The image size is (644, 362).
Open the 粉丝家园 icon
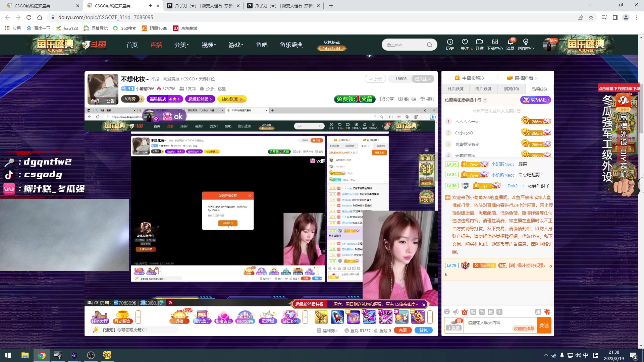[245, 317]
